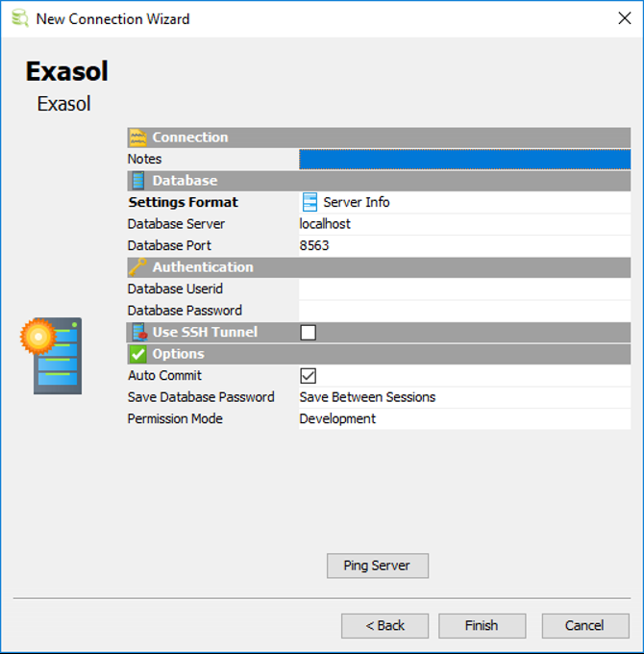Click the SSH Tunnel server icon
Image resolution: width=644 pixels, height=654 pixels.
pyautogui.click(x=139, y=332)
